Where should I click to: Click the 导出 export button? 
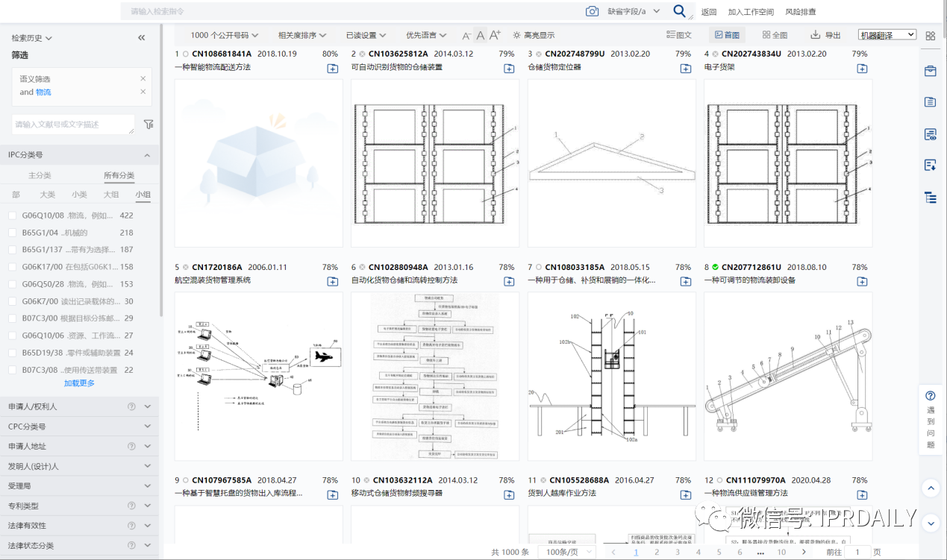click(x=825, y=35)
